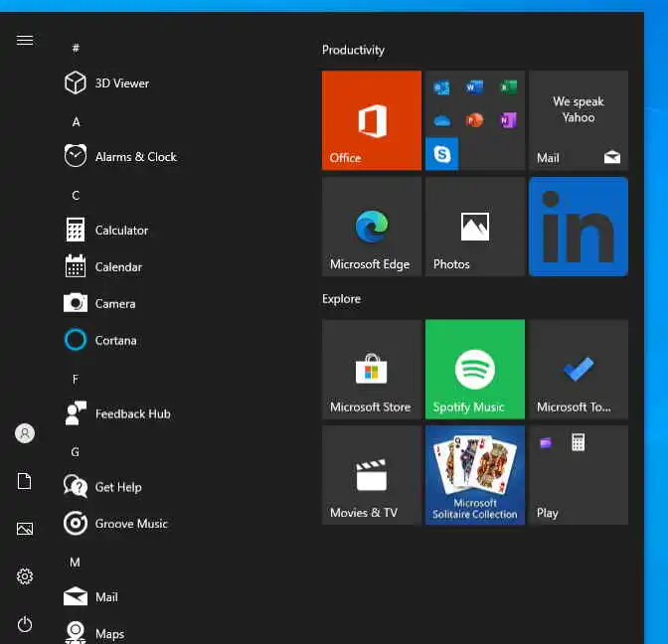Viewport: 668px width, 644px height.
Task: Click the C letter header
Action: (x=76, y=196)
